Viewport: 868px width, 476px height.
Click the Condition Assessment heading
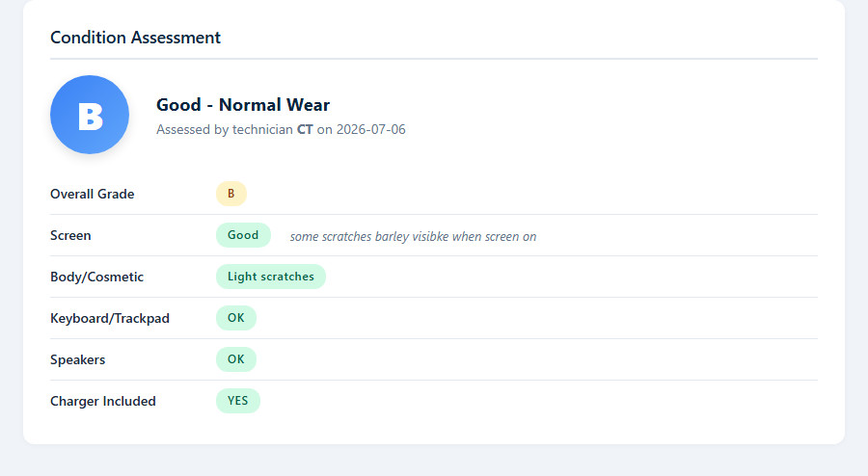(136, 38)
